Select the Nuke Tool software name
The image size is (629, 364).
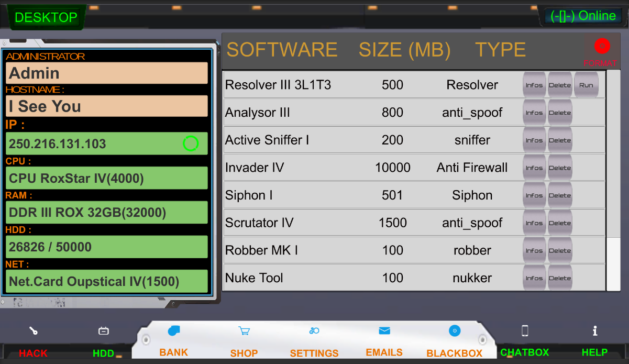[x=254, y=278]
